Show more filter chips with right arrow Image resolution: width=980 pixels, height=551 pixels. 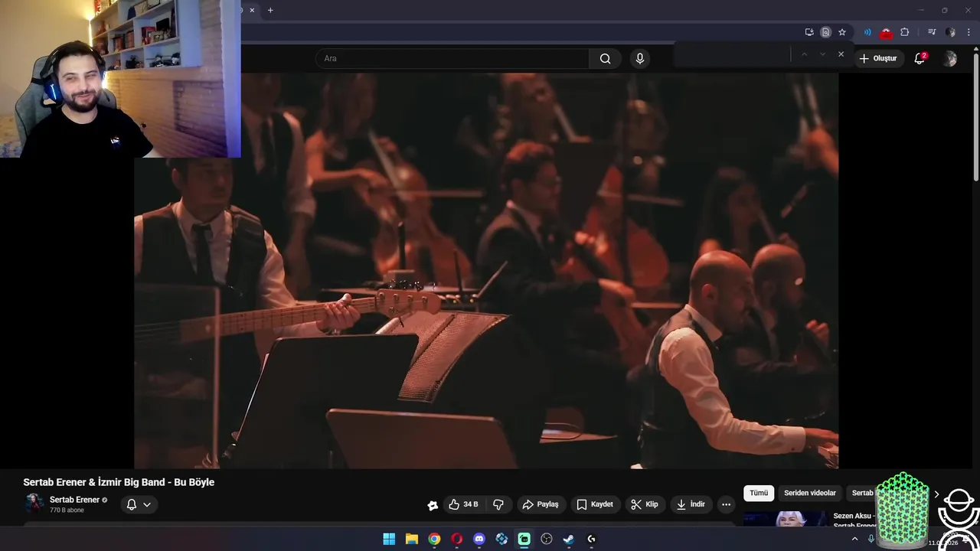point(936,494)
